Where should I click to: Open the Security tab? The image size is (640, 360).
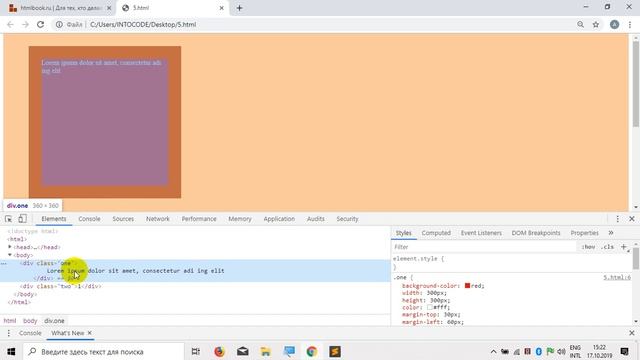(x=347, y=219)
